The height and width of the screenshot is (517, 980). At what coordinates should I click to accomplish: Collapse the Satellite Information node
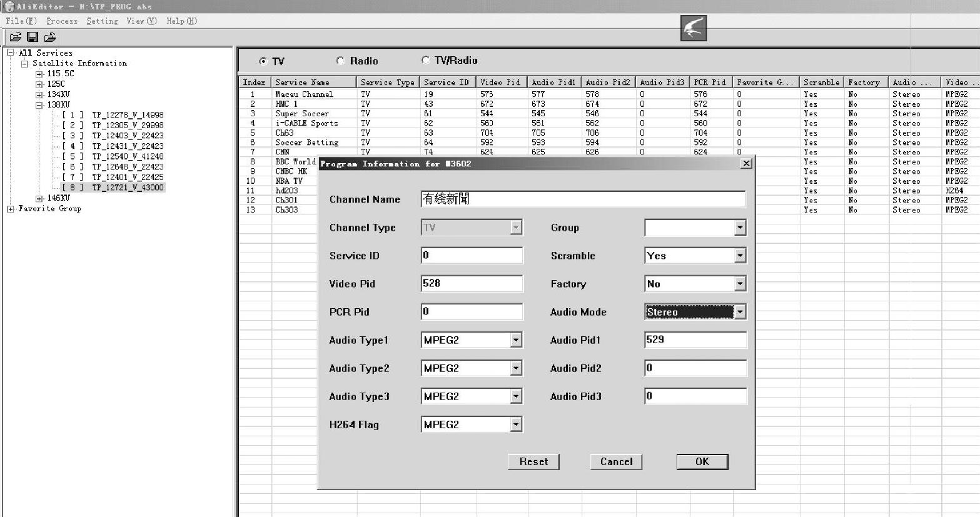pos(25,63)
